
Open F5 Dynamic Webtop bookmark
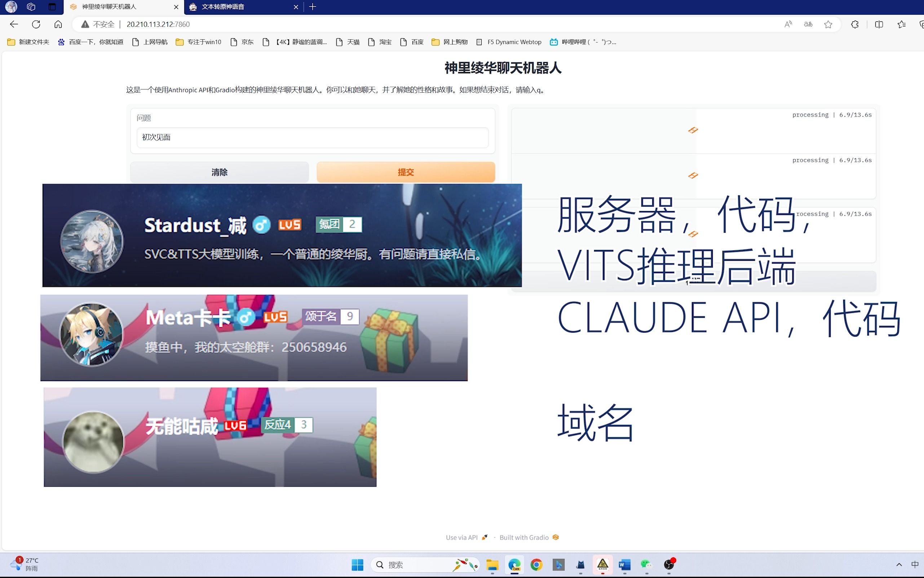click(509, 42)
